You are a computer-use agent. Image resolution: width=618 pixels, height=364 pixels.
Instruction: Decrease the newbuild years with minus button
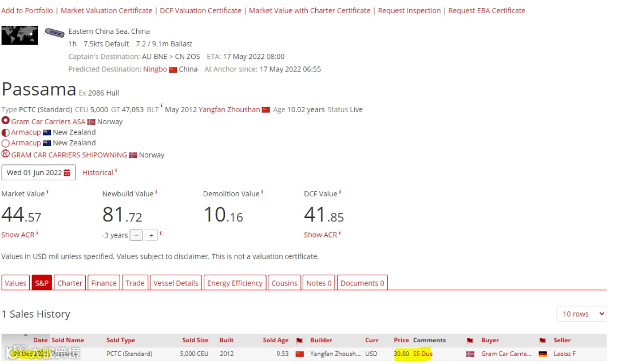(136, 235)
